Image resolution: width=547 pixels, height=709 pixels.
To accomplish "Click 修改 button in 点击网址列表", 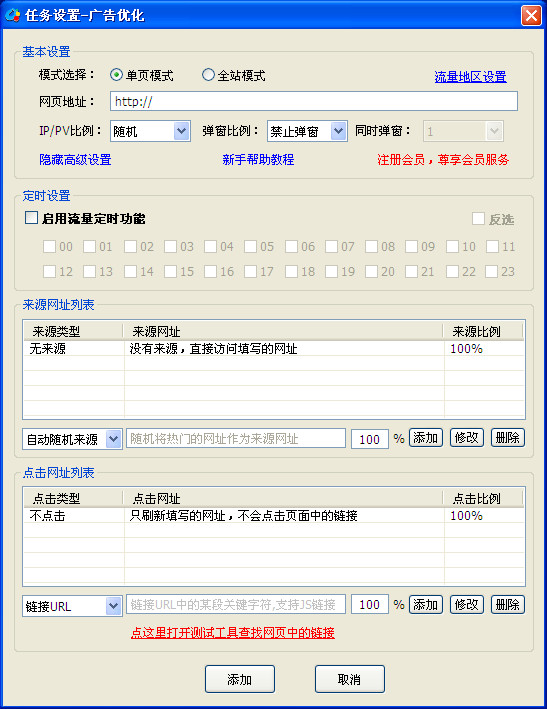I will coord(467,605).
